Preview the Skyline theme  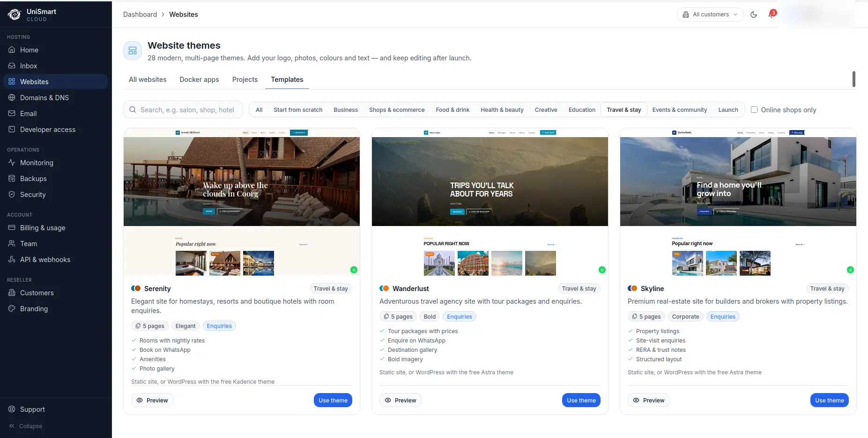(x=649, y=400)
